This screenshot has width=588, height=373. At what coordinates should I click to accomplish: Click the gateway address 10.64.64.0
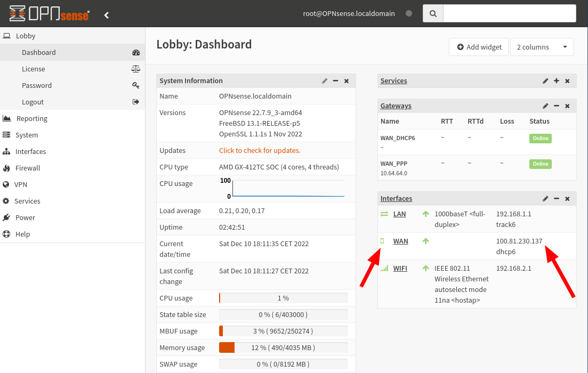tap(393, 173)
